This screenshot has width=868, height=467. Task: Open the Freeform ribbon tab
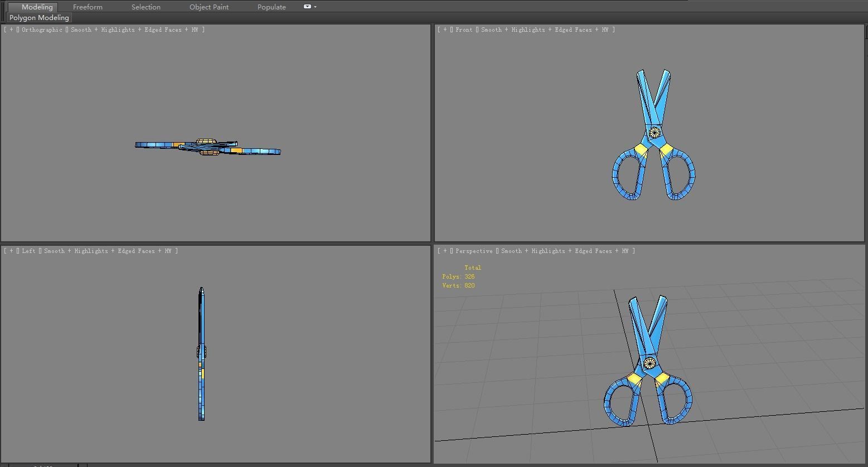click(x=88, y=7)
